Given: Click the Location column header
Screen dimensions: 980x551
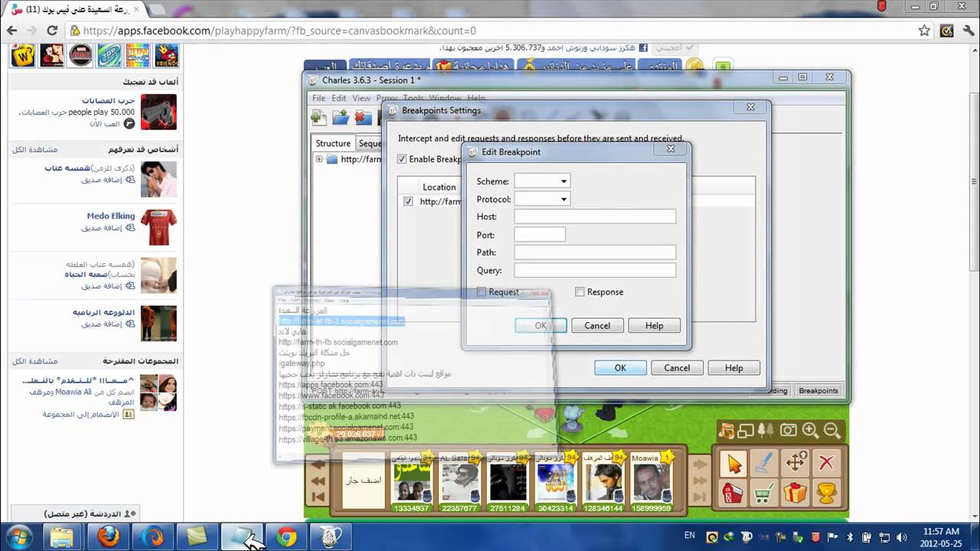Looking at the screenshot, I should pos(439,187).
